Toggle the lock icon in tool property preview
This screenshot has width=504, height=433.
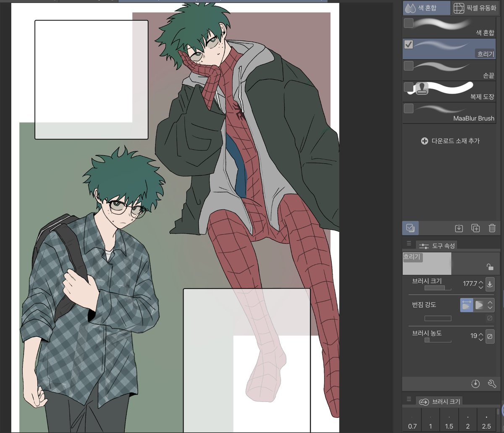click(x=490, y=267)
